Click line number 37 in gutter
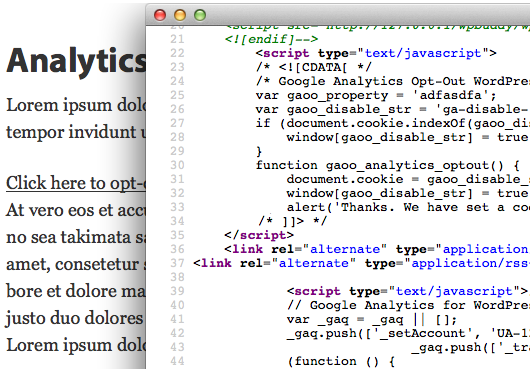This screenshot has height=369, width=530. [177, 263]
